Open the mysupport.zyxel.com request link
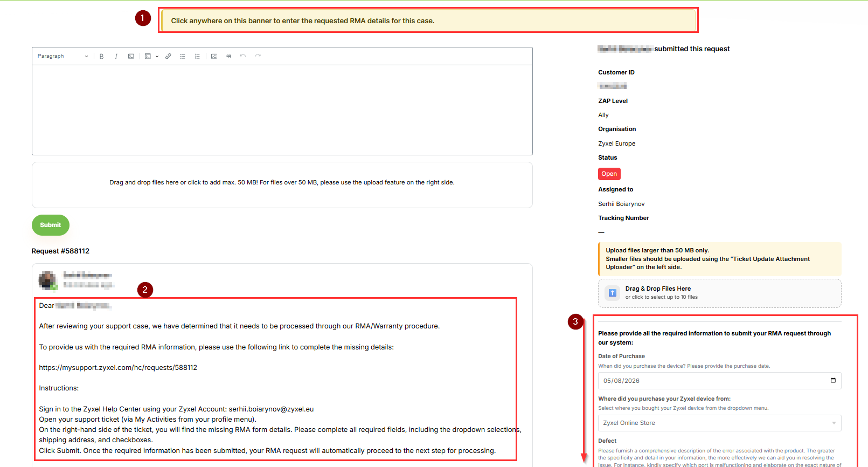The image size is (868, 467). (118, 368)
